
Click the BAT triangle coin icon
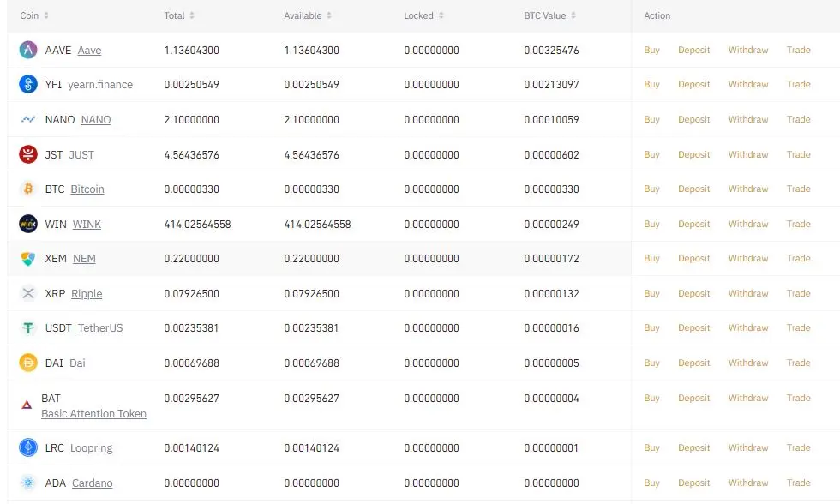tap(27, 405)
